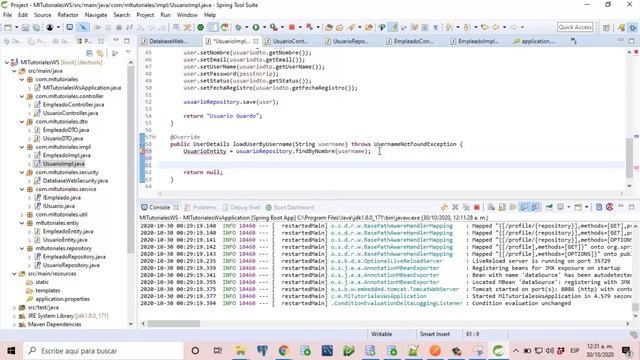Screen dimensions: 640x360
Task: Toggle Mark Occurrences highlighter icon
Action: pos(394,27)
